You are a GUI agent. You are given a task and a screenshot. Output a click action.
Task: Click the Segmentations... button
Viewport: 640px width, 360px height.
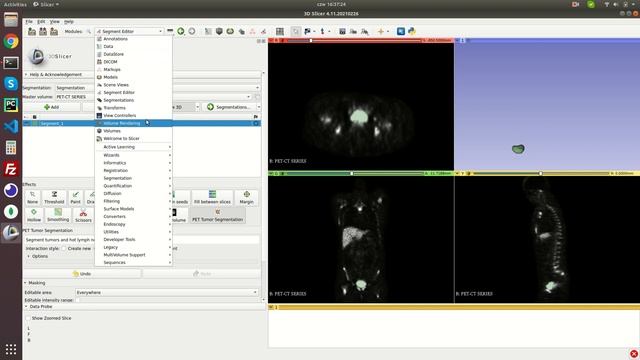(x=229, y=107)
